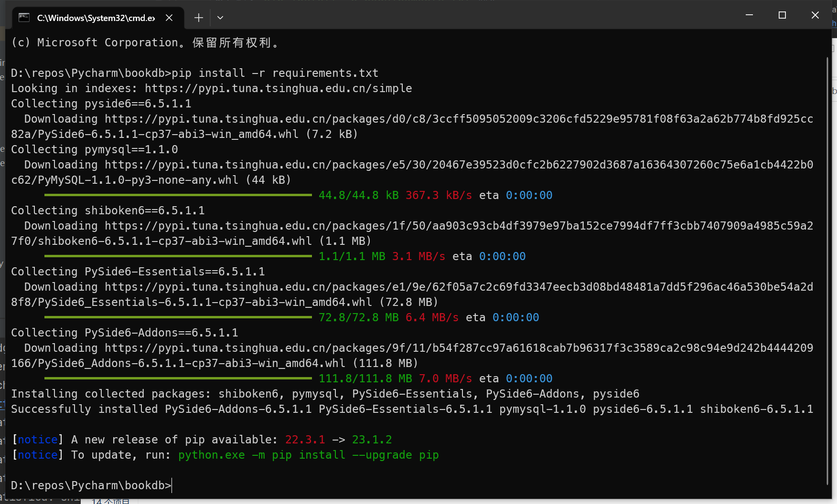
Task: Click the 'Successfully installed' line
Action: 412,409
